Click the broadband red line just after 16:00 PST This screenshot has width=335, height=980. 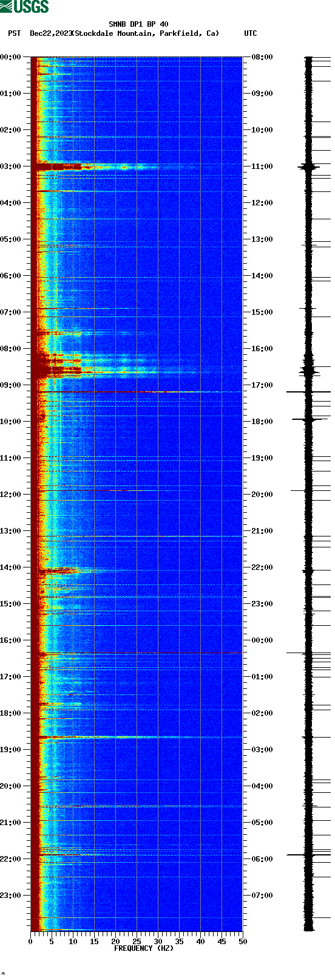[137, 653]
